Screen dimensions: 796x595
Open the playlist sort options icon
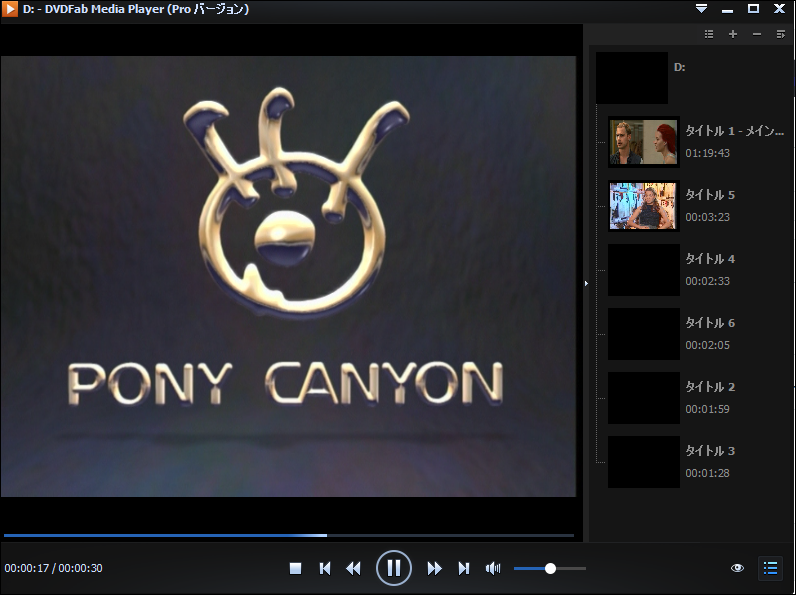click(x=781, y=34)
